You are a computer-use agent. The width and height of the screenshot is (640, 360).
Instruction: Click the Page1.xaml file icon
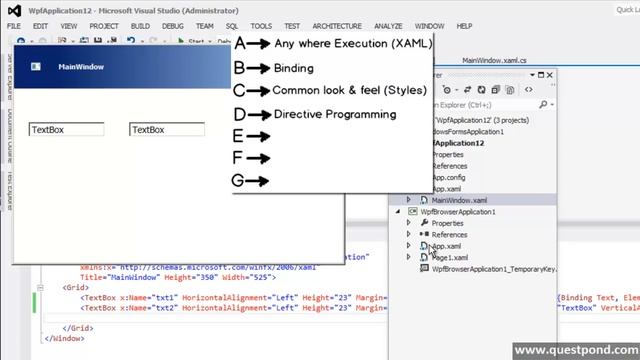click(x=424, y=257)
